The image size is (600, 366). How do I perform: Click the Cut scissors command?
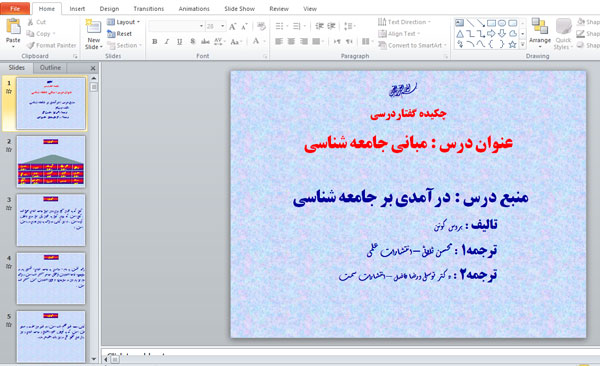37,22
